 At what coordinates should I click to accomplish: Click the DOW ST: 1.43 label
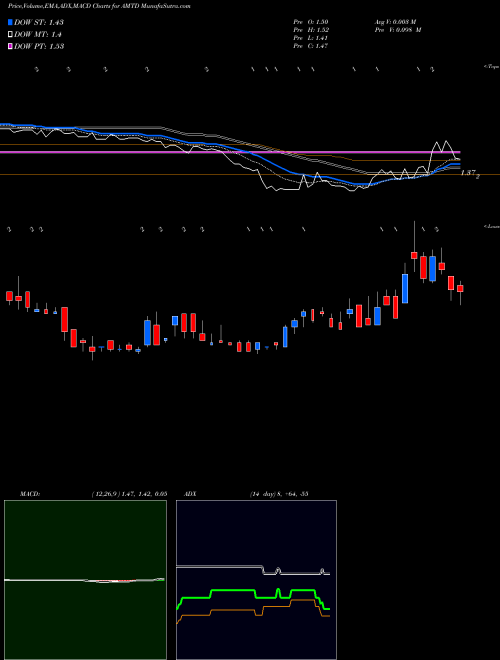[39, 22]
